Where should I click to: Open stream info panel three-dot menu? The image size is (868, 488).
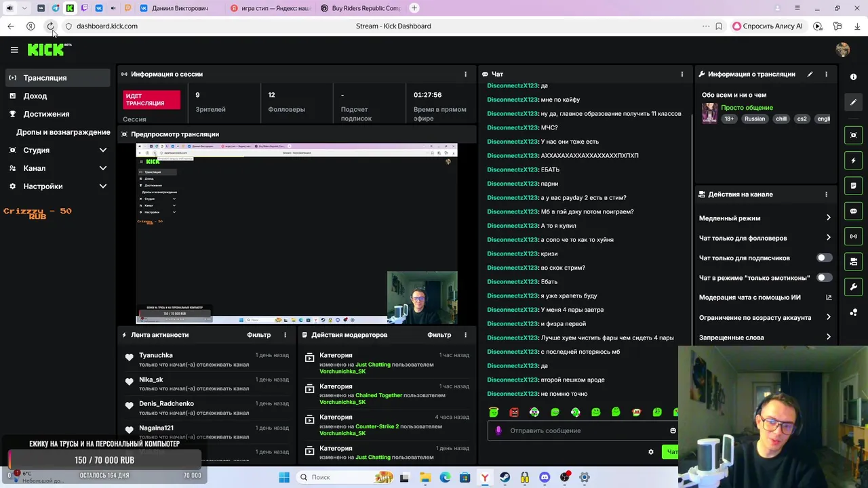click(826, 74)
